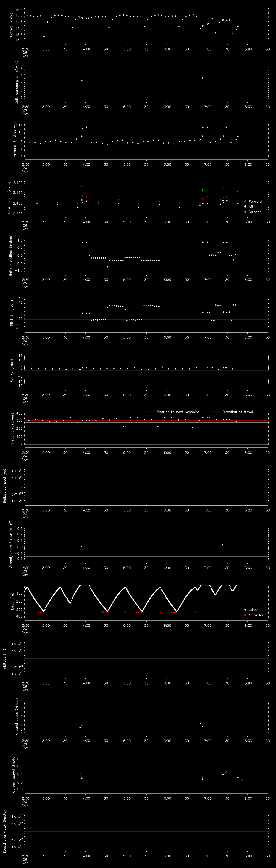Image resolution: width=276 pixels, height=868 pixels.
Task: Click the white Aft legend marker
Action: pyautogui.click(x=245, y=206)
